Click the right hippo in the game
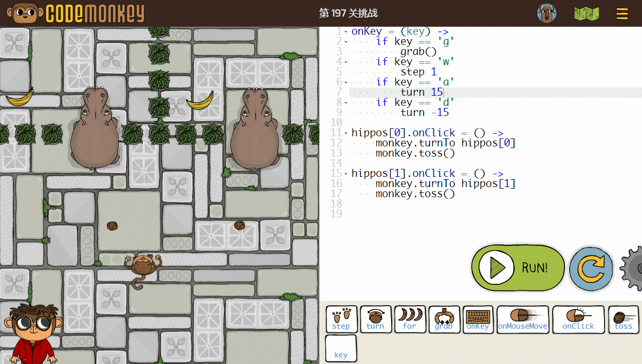The width and height of the screenshot is (642, 364). [254, 129]
